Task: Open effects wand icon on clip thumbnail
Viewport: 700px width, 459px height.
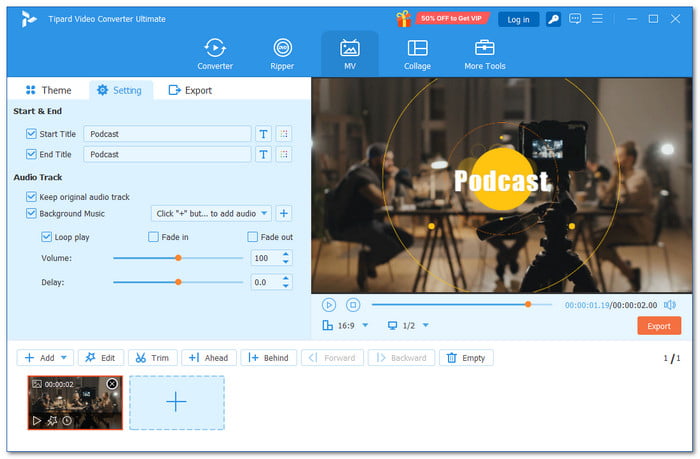Action: point(52,421)
